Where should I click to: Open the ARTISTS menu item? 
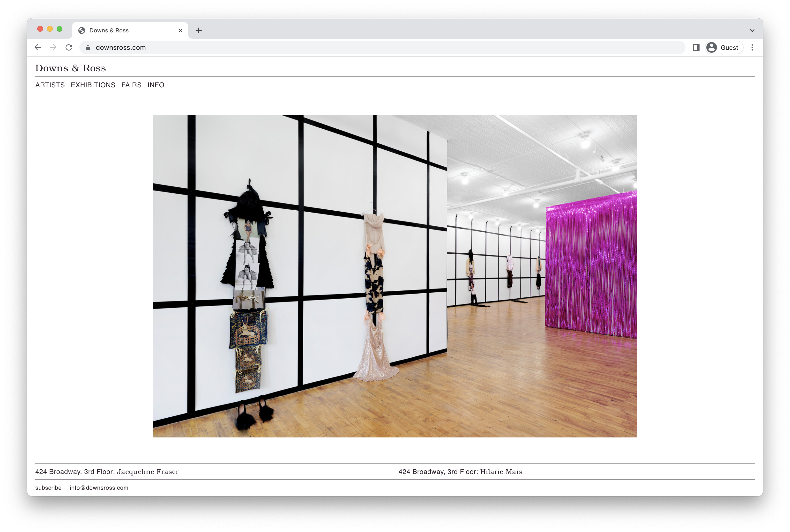click(50, 85)
